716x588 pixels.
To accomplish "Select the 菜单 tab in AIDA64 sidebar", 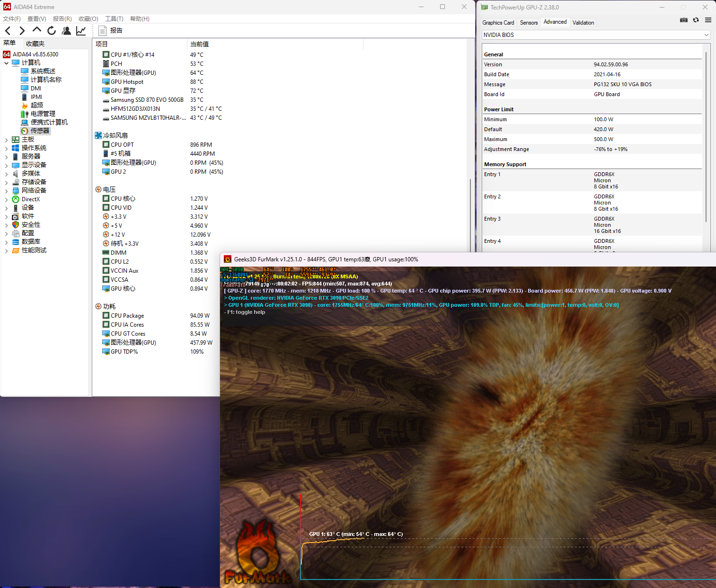I will (x=9, y=43).
